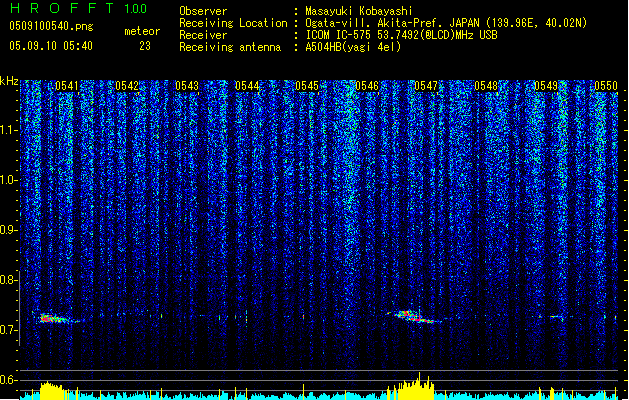Image resolution: width=629 pixels, height=400 pixels.
Task: Click the yellow power peak under 0541
Action: point(51,390)
